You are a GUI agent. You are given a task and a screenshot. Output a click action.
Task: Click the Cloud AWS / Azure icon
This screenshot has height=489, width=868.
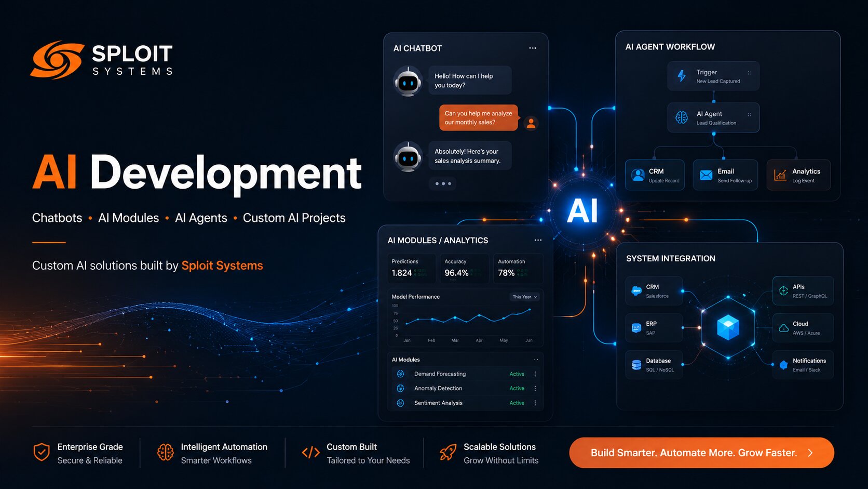click(x=783, y=328)
